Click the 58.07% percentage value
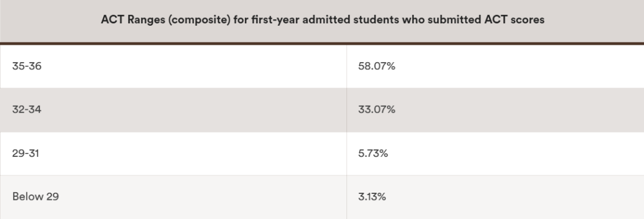 377,66
